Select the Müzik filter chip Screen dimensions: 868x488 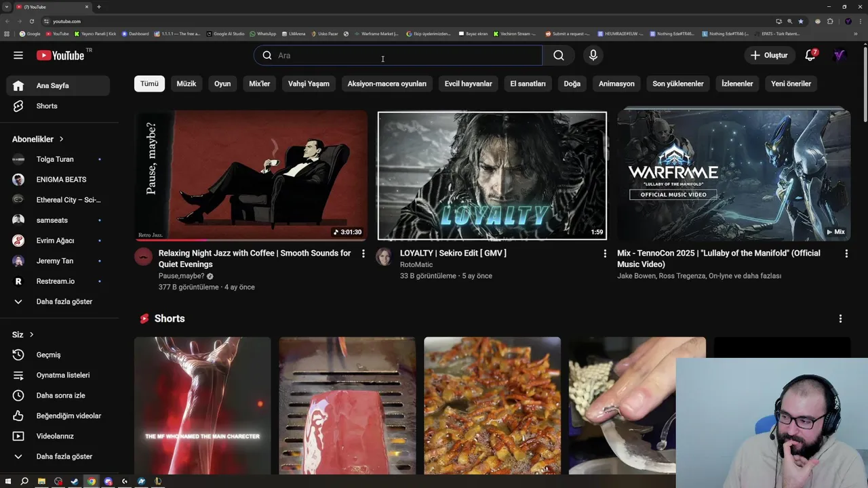[x=186, y=83]
